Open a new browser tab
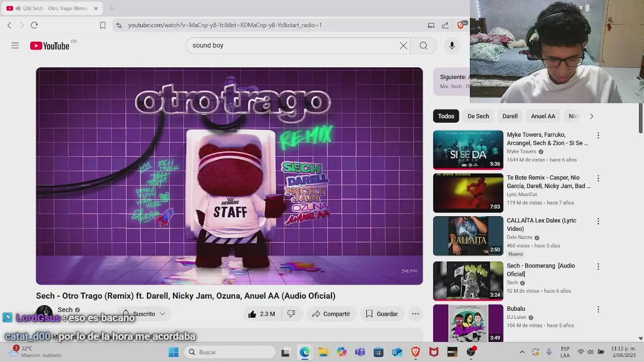This screenshot has height=362, width=644. click(x=111, y=8)
